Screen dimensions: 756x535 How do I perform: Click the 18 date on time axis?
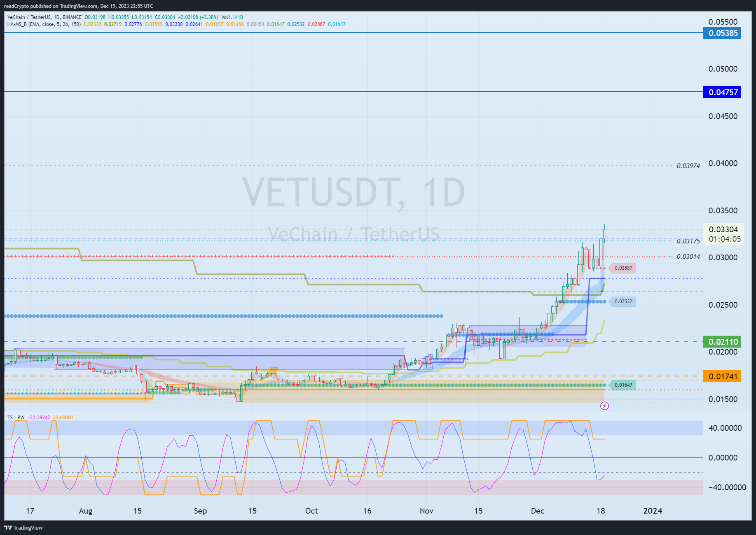tap(601, 511)
